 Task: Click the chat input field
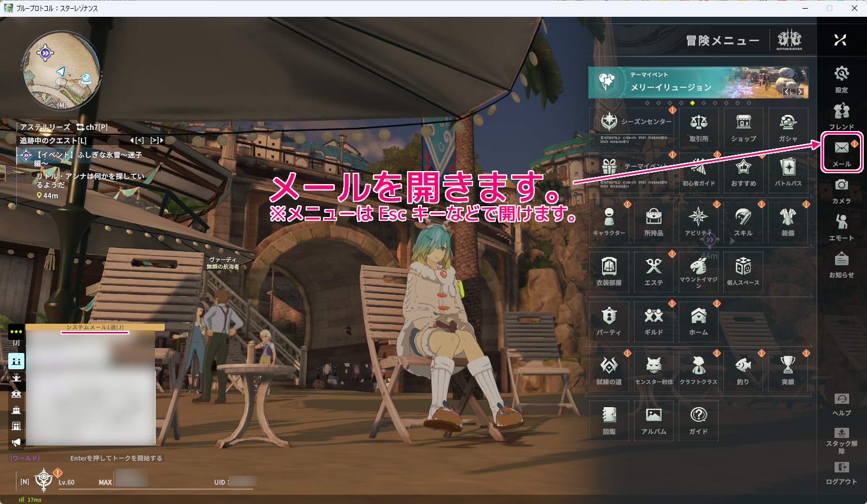116,458
